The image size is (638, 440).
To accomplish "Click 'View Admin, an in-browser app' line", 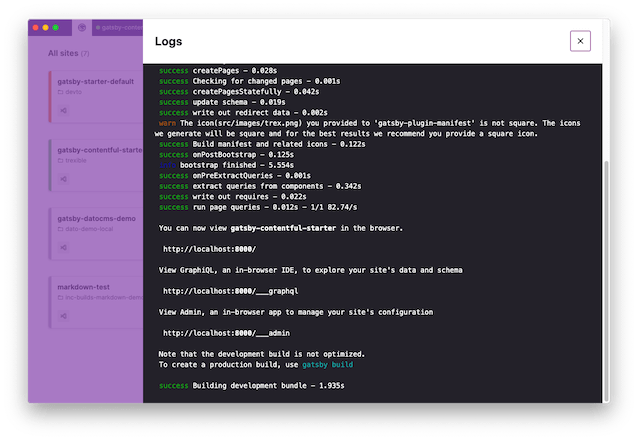I will (296, 312).
